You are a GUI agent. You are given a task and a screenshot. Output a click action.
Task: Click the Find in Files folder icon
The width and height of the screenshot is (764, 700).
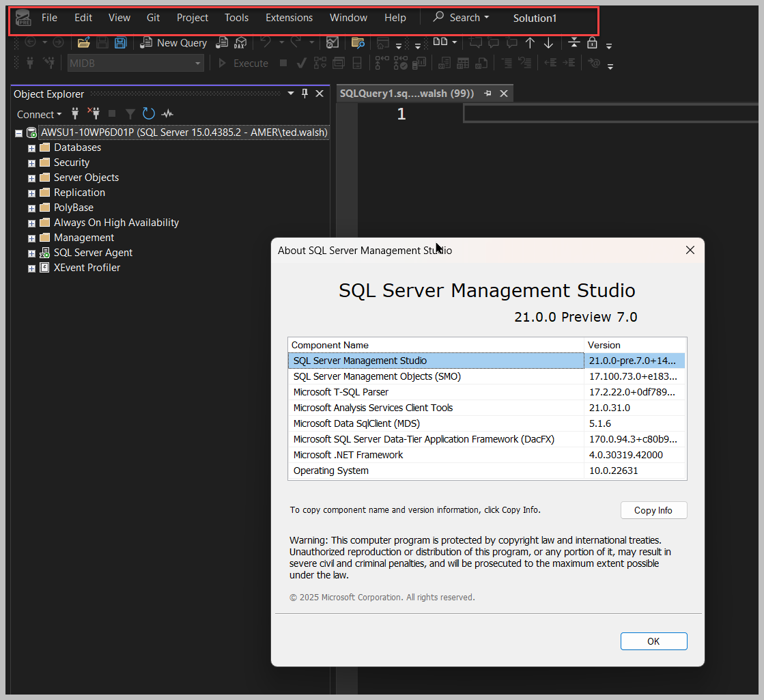point(358,43)
